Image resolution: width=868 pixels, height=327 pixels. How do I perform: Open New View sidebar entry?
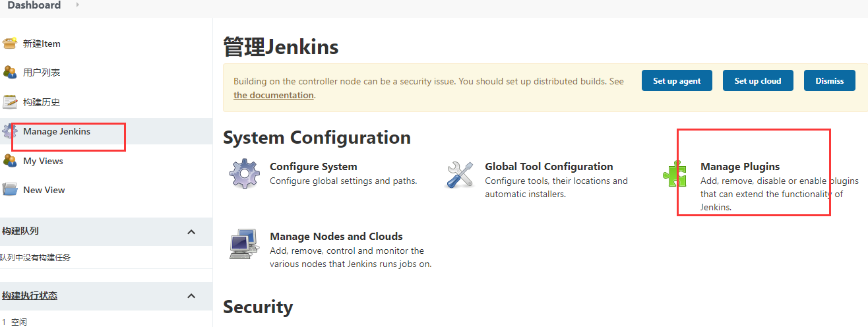click(44, 190)
